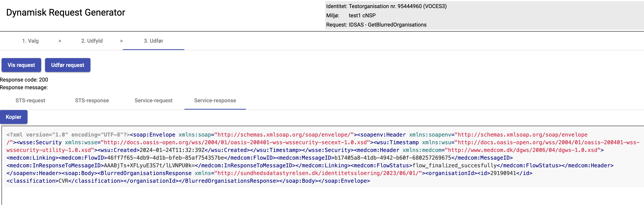Click the Miljø test1 cNSP line

[x=351, y=16]
